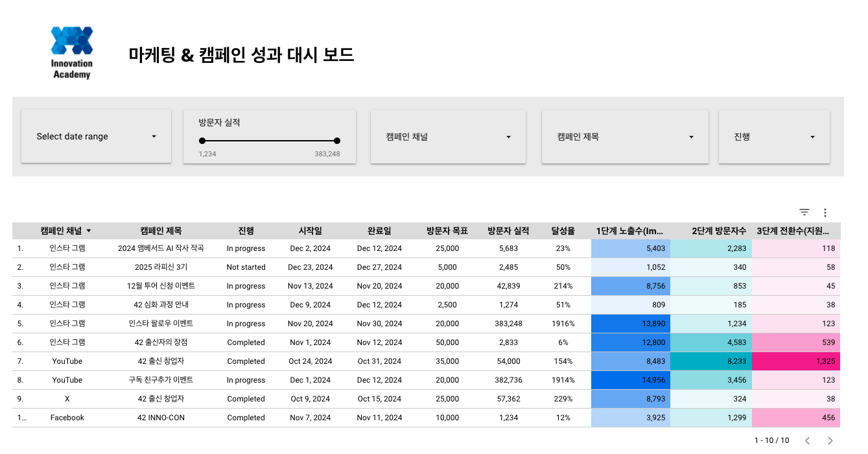This screenshot has width=868, height=454.
Task: Sort table by 달성율 column header
Action: (x=563, y=231)
